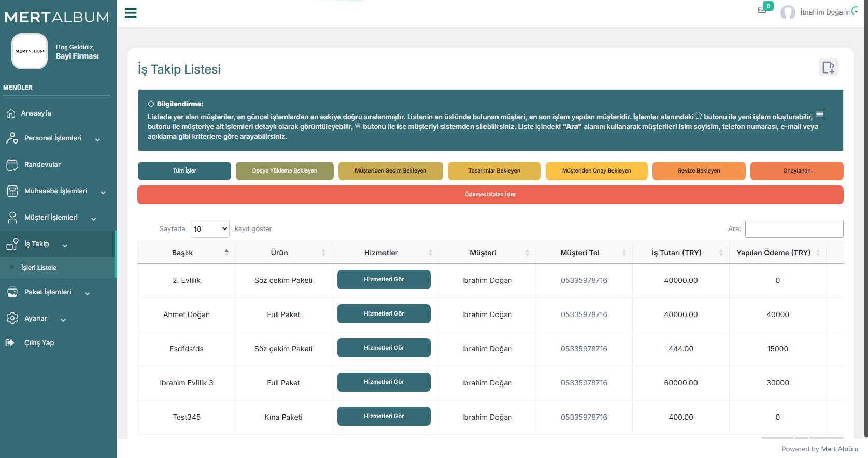Viewport: 868px width, 458px height.
Task: Filter by Tüm İşler tab
Action: [x=184, y=171]
